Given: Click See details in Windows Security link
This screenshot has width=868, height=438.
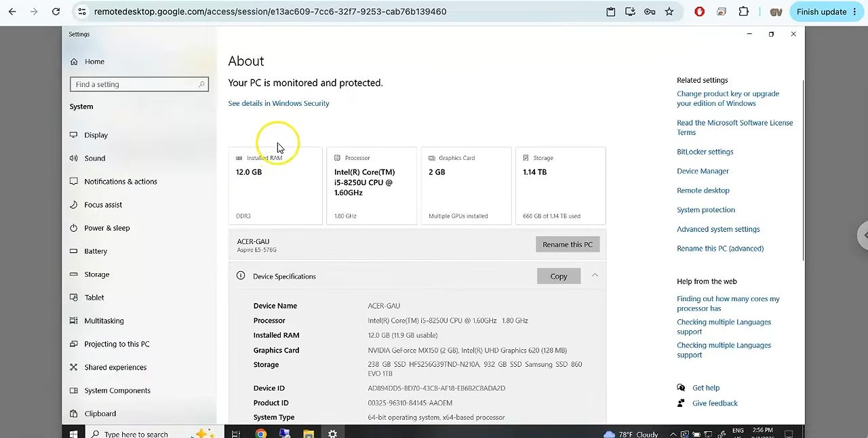Looking at the screenshot, I should pyautogui.click(x=279, y=104).
